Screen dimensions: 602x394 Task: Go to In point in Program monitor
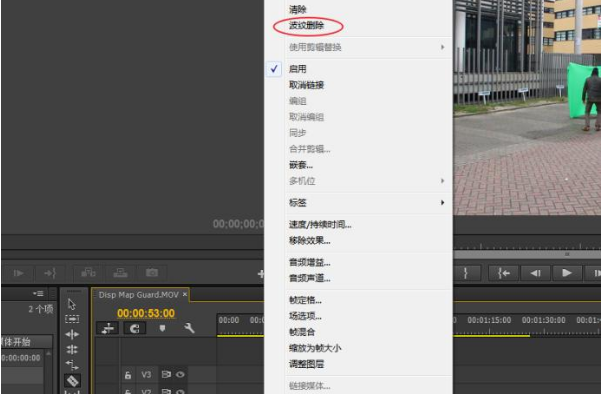504,273
